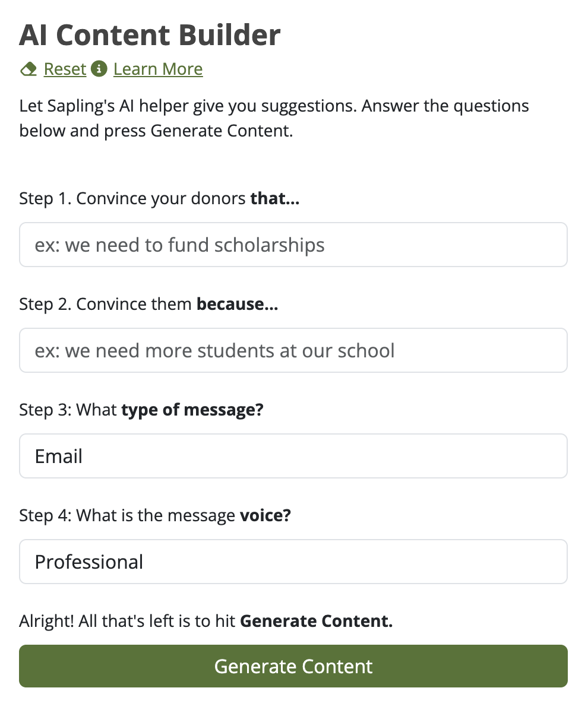Click the 'Alright! All that's left' hint text
Image resolution: width=588 pixels, height=710 pixels.
(206, 621)
